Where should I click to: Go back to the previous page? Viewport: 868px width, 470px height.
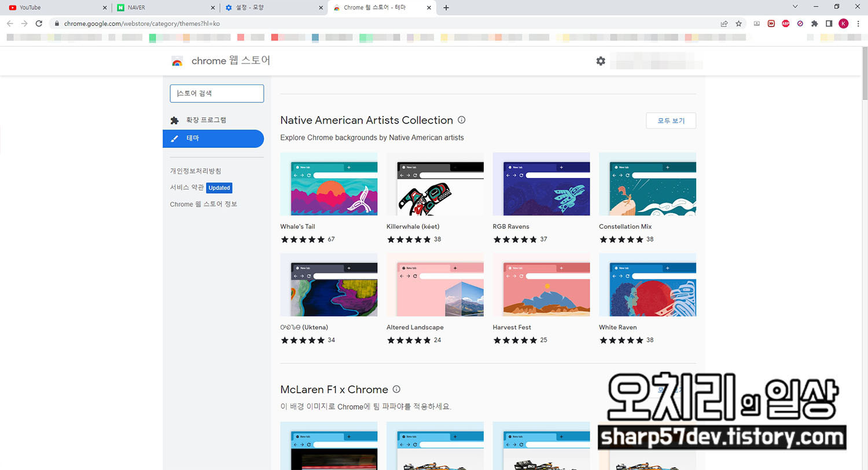tap(10, 24)
